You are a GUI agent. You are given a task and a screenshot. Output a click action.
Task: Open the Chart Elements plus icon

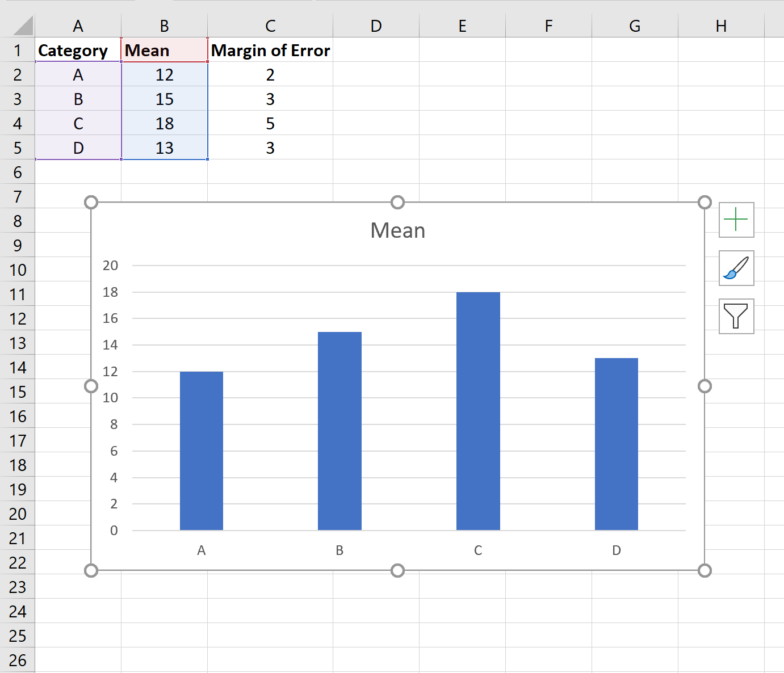pos(736,220)
